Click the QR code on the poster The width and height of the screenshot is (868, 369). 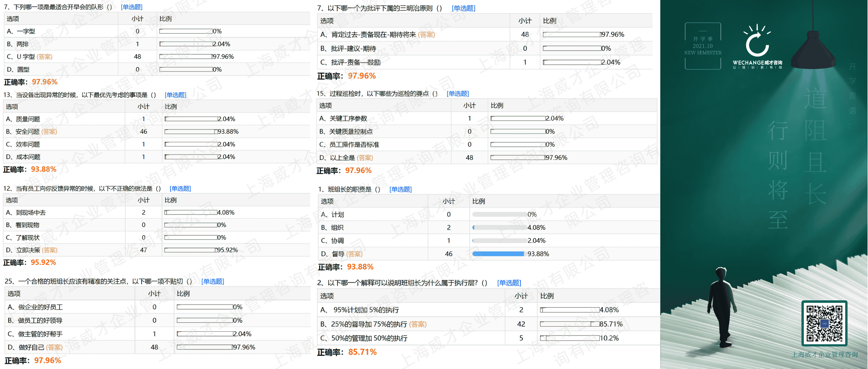(x=824, y=323)
